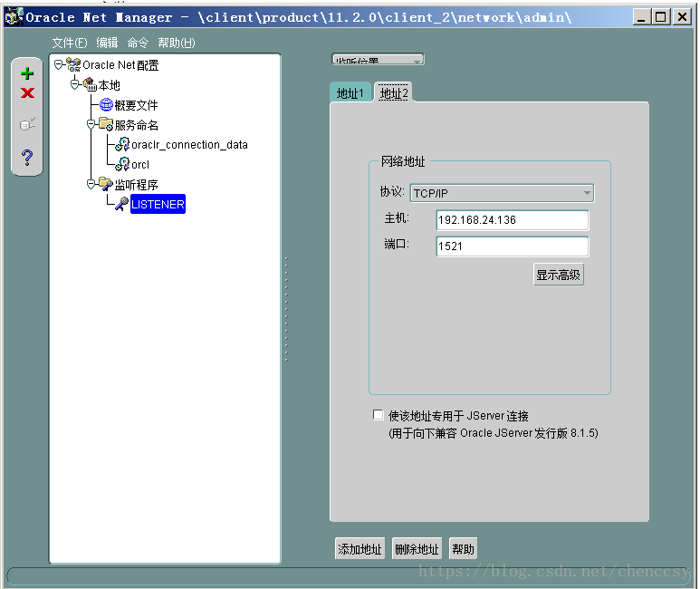700x589 pixels.
Task: Collapse the 服务命名 tree node
Action: pyautogui.click(x=91, y=124)
